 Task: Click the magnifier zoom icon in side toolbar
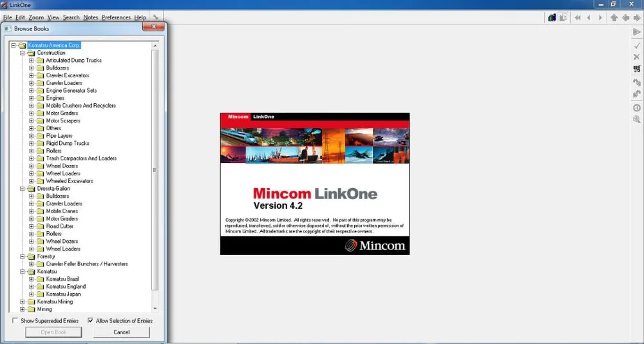(x=637, y=119)
